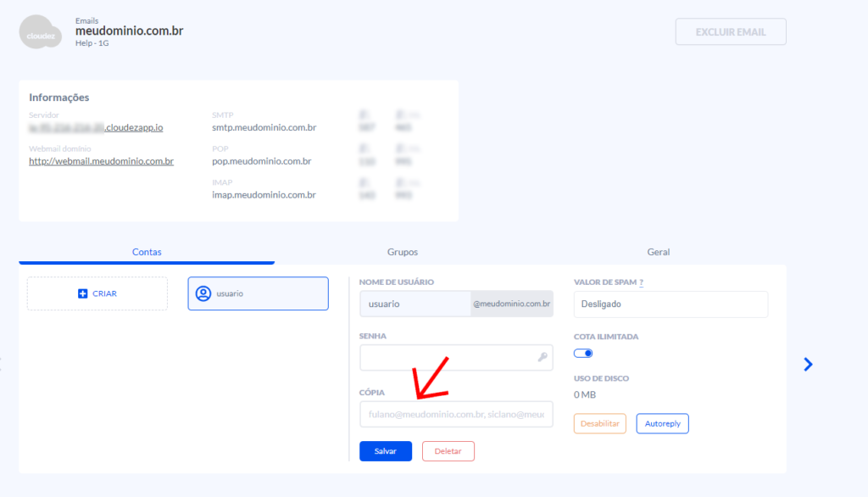Click the Excluir Email button

coord(730,32)
